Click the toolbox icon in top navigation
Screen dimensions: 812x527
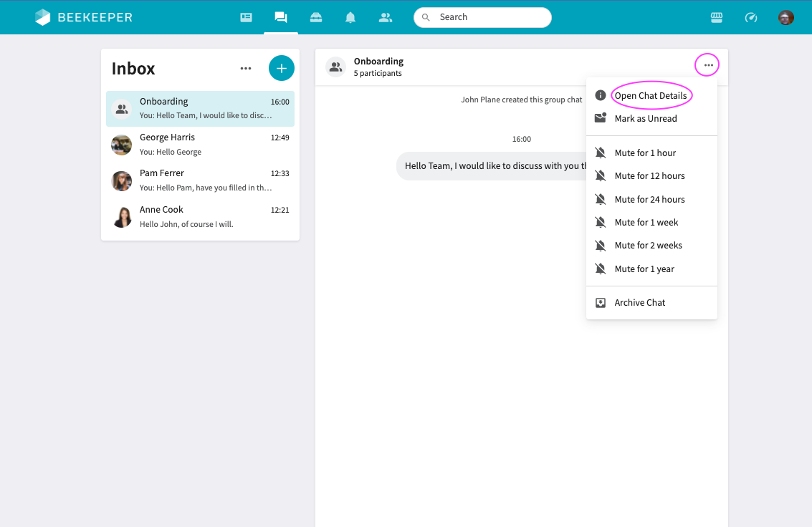316,18
